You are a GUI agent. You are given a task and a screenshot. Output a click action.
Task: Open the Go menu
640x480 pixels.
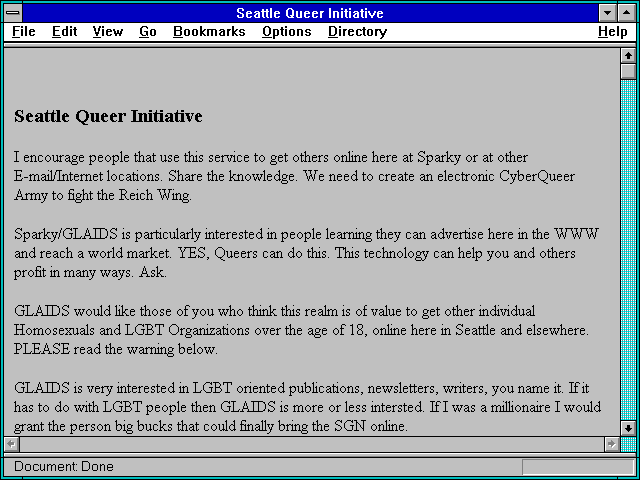coord(148,32)
